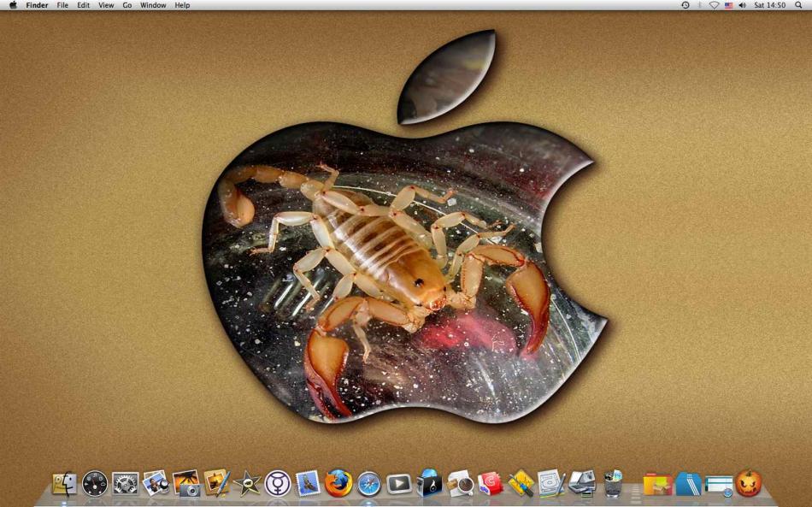This screenshot has width=812, height=507.
Task: Open Mail eagle stamp icon
Action: [x=308, y=484]
